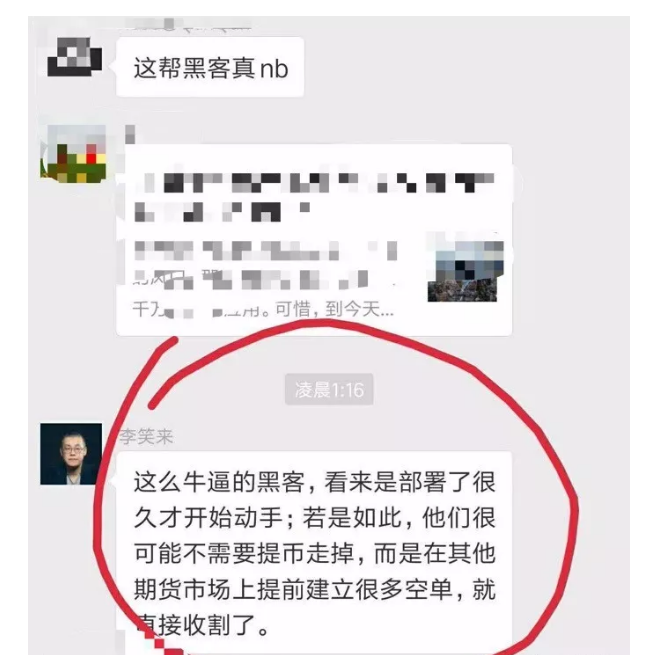Image resolution: width=664 pixels, height=668 pixels.
Task: Click text line 久才开始动手;若是如此
Action: (315, 518)
